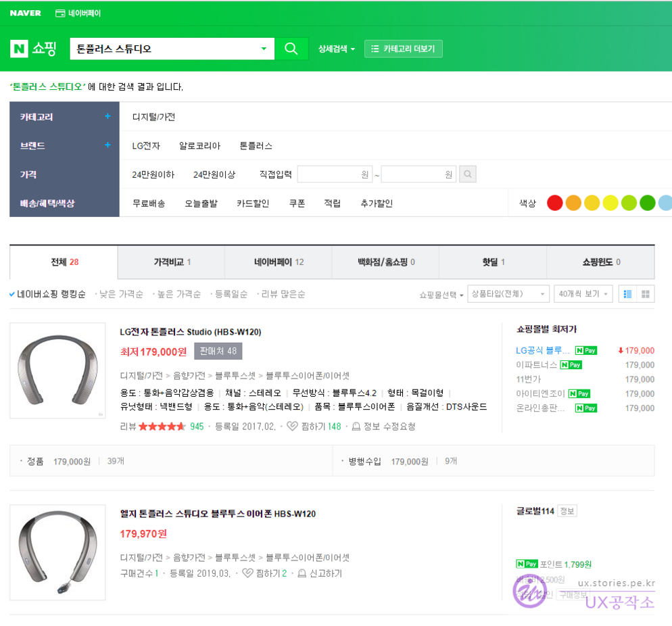Screen dimensions: 672x626
Task: Switch to list view icon
Action: (628, 294)
